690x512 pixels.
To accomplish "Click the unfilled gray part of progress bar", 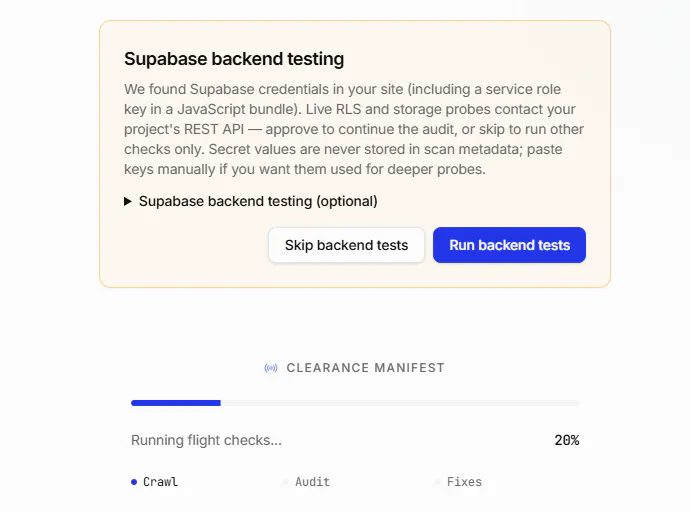I will (400, 403).
